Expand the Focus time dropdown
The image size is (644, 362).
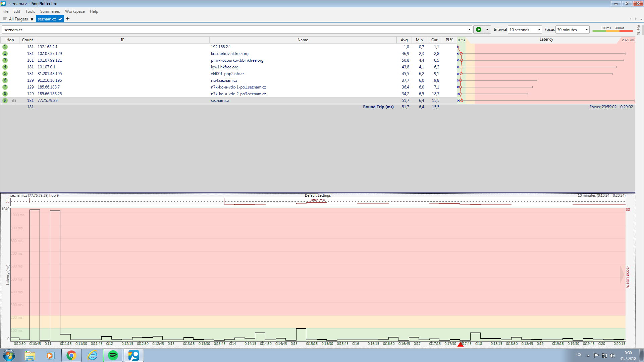(587, 29)
